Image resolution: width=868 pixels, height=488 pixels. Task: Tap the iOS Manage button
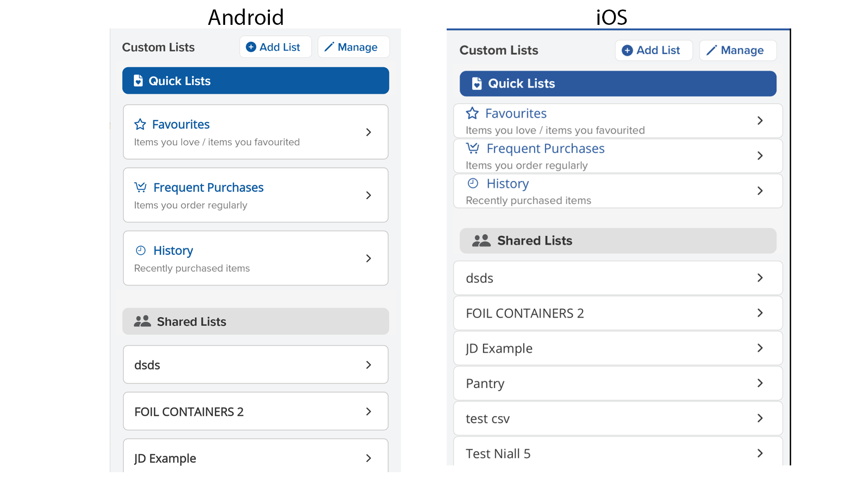tap(737, 50)
